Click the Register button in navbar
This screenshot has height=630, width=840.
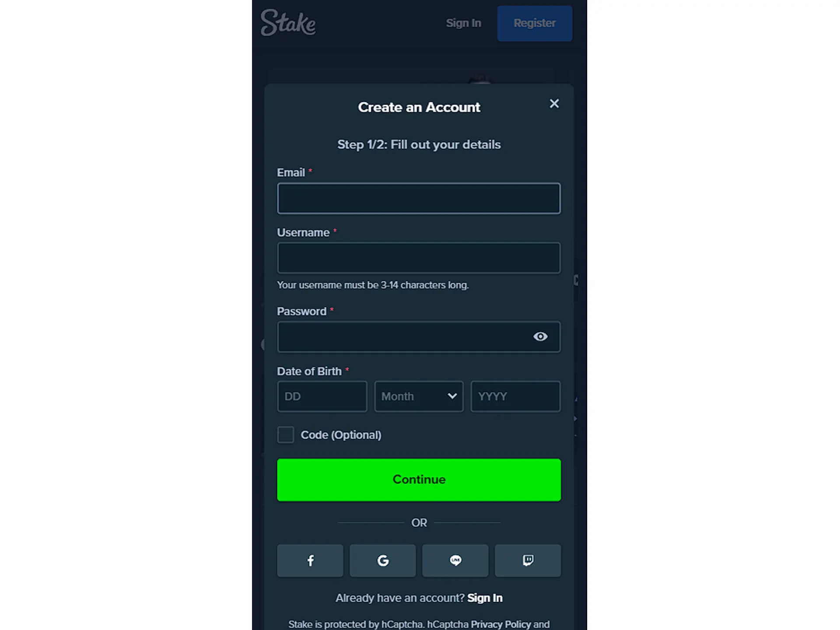[535, 22]
